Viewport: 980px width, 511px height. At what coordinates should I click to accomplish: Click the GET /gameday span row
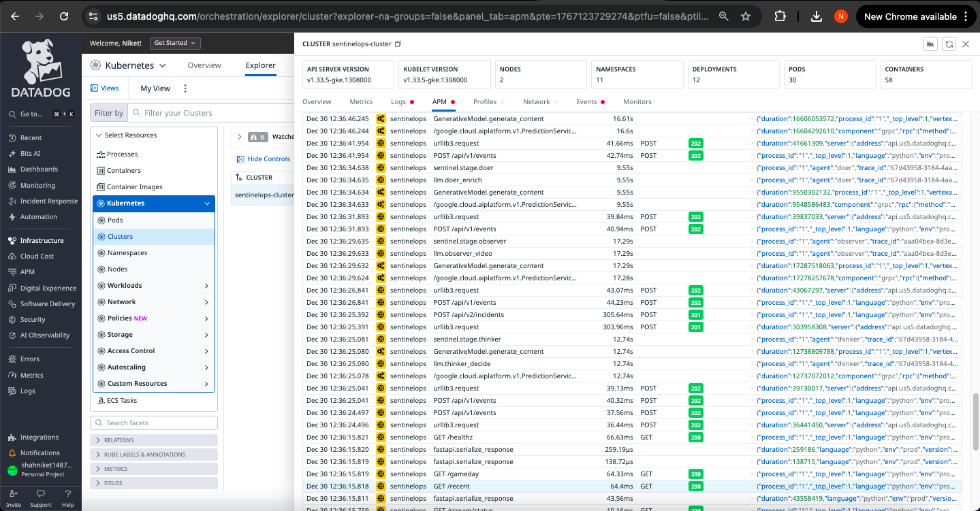[632, 474]
